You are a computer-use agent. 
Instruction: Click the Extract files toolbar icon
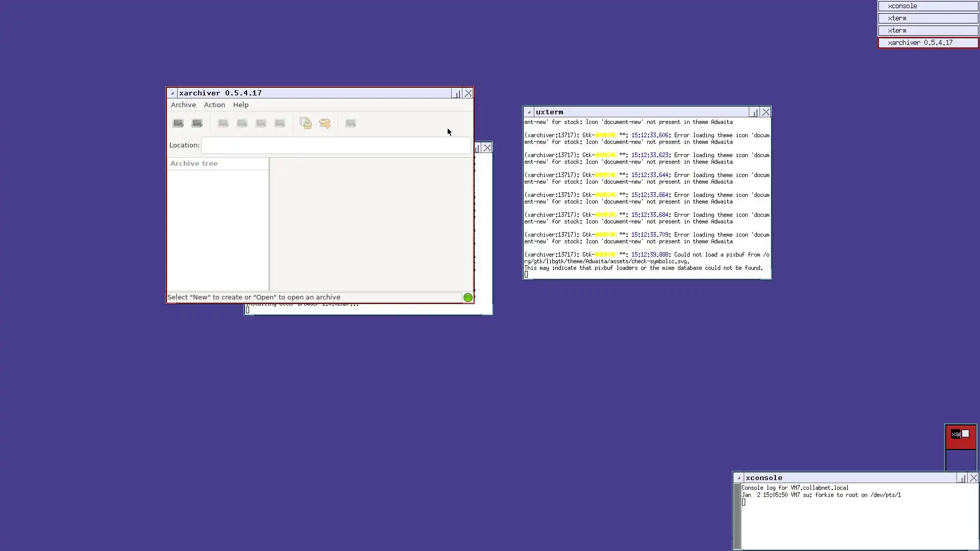click(325, 123)
